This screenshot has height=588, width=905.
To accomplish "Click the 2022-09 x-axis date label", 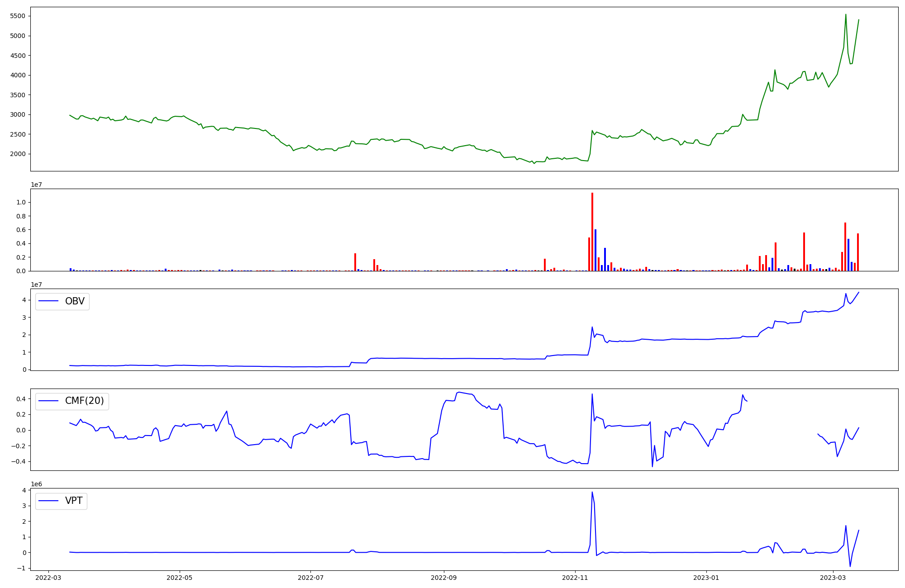I will (x=444, y=578).
